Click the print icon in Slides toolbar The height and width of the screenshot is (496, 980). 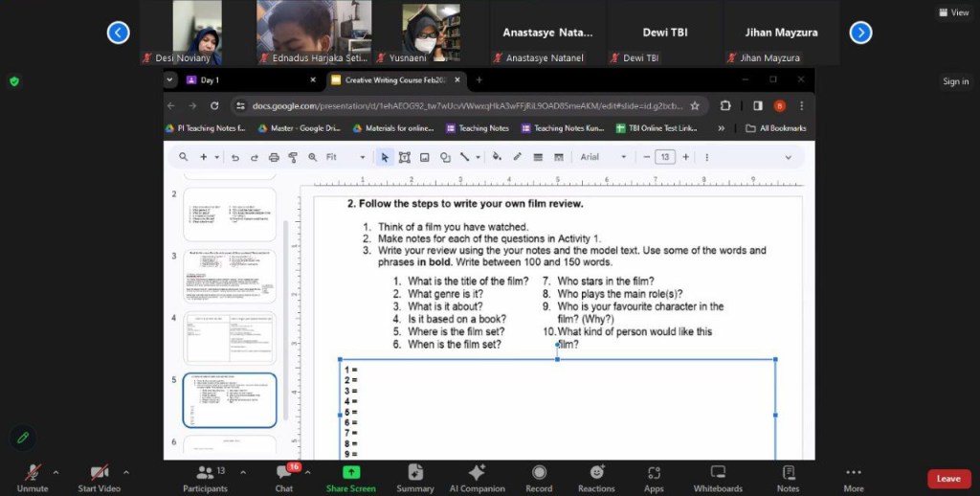(274, 157)
